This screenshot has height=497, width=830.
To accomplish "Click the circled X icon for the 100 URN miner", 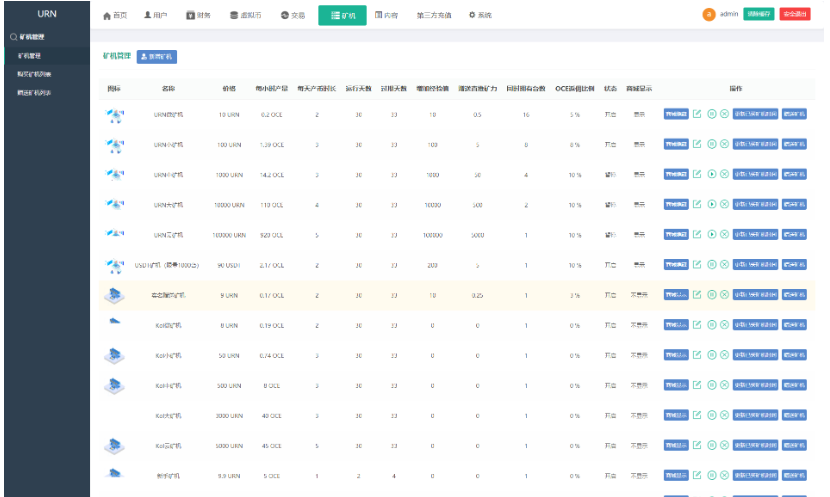I will tap(724, 145).
